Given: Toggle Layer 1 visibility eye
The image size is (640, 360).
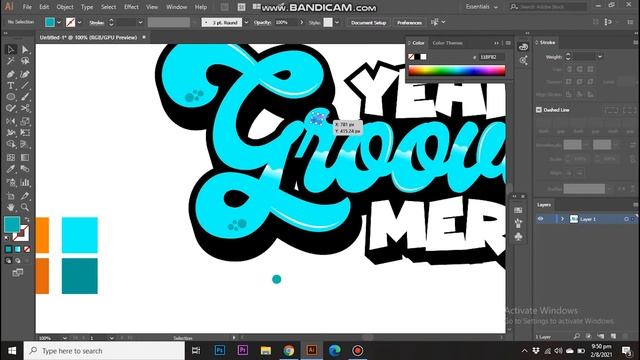Looking at the screenshot, I should point(540,219).
